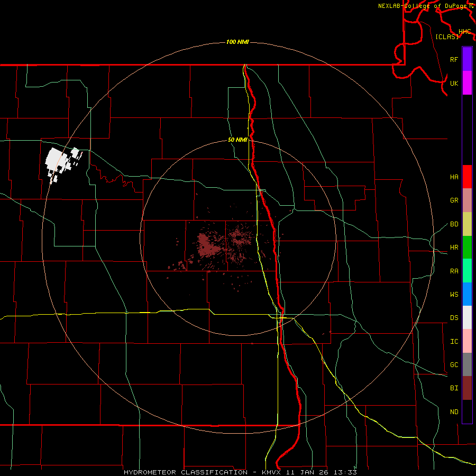The height and width of the screenshot is (476, 476).
Task: Click the 'RA' legend label
Action: click(x=454, y=271)
